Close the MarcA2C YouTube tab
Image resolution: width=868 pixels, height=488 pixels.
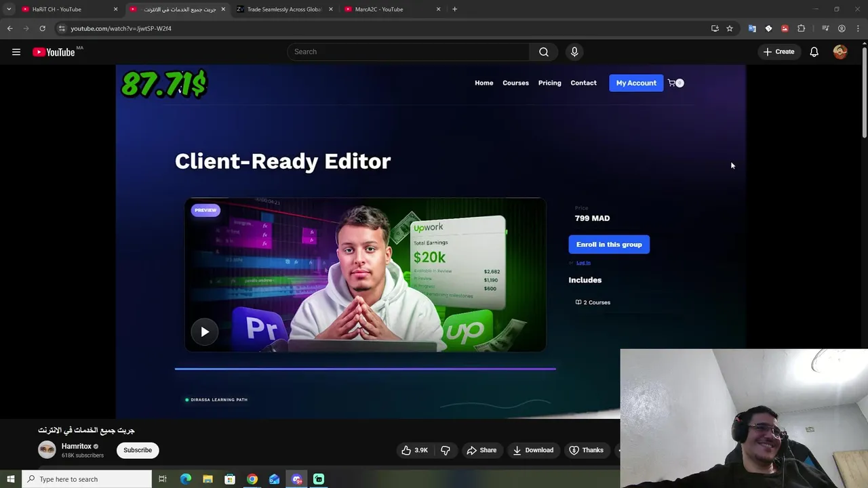point(438,9)
